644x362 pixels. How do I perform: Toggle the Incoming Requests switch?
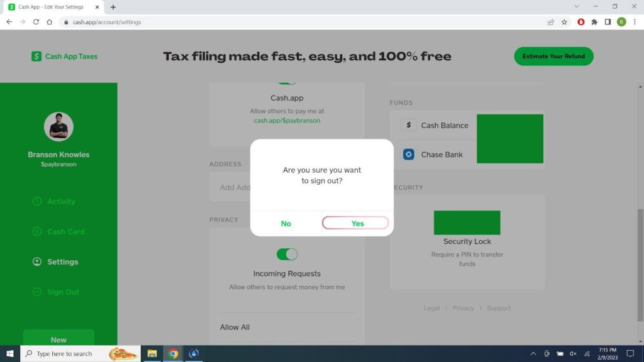point(287,254)
